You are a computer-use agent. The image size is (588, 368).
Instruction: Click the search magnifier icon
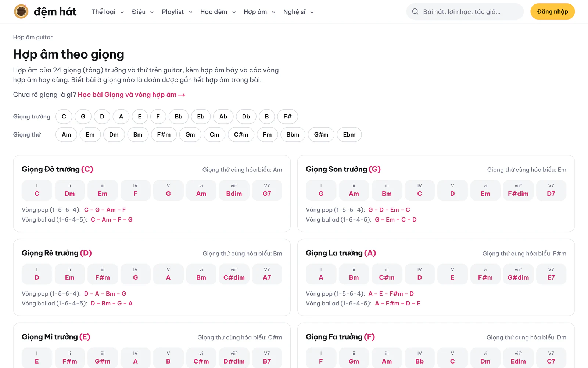(415, 12)
